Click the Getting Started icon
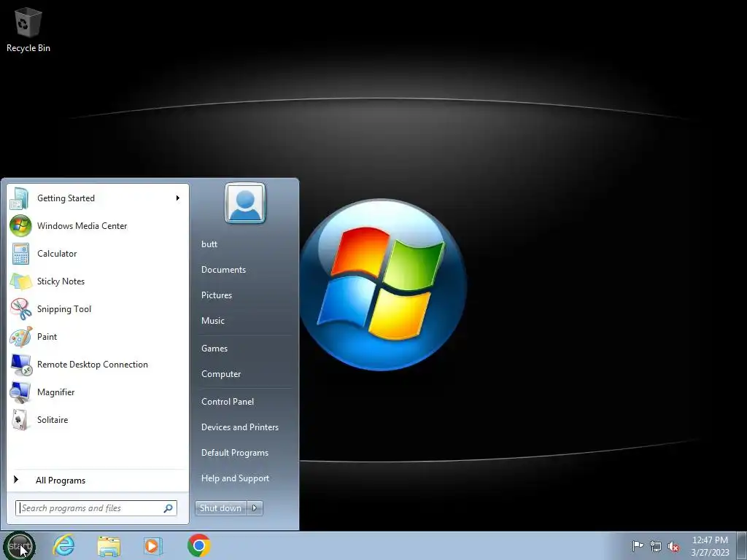This screenshot has height=560, width=747. coord(20,198)
